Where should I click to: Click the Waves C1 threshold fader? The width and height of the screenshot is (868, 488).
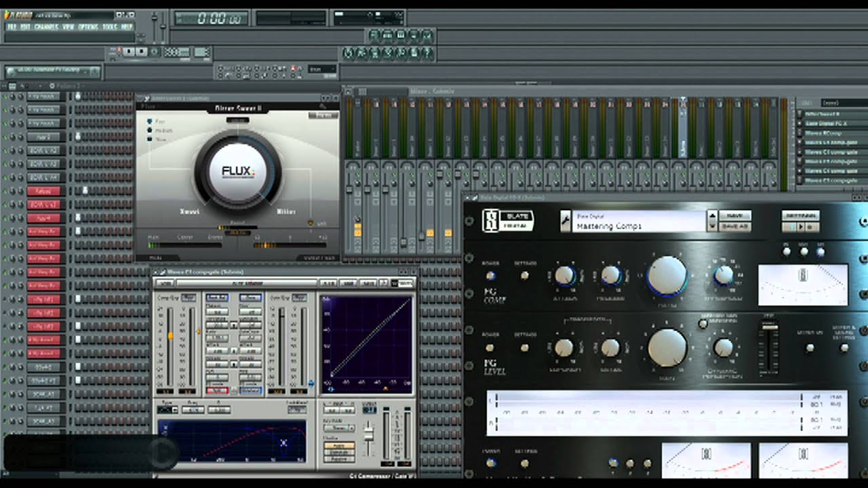(170, 335)
